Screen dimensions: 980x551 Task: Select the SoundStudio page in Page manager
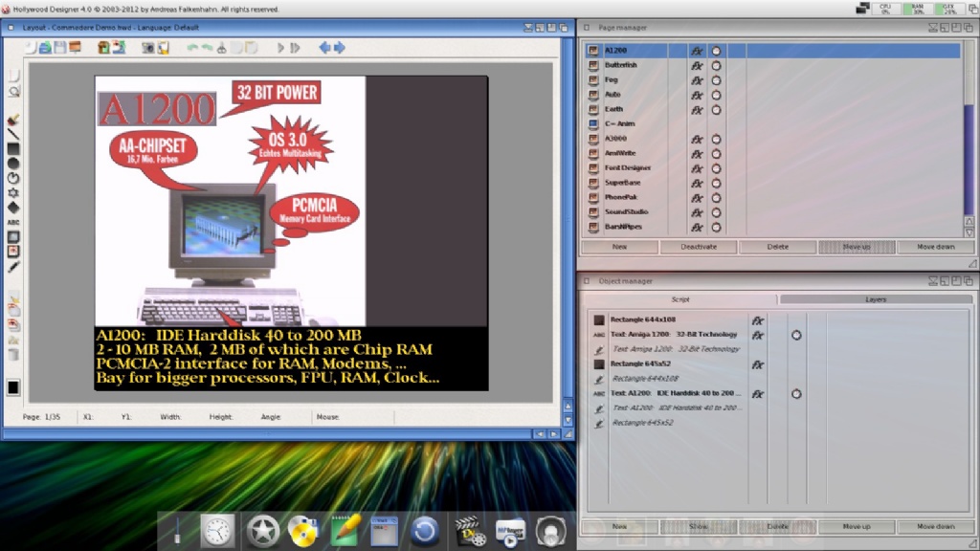[626, 212]
